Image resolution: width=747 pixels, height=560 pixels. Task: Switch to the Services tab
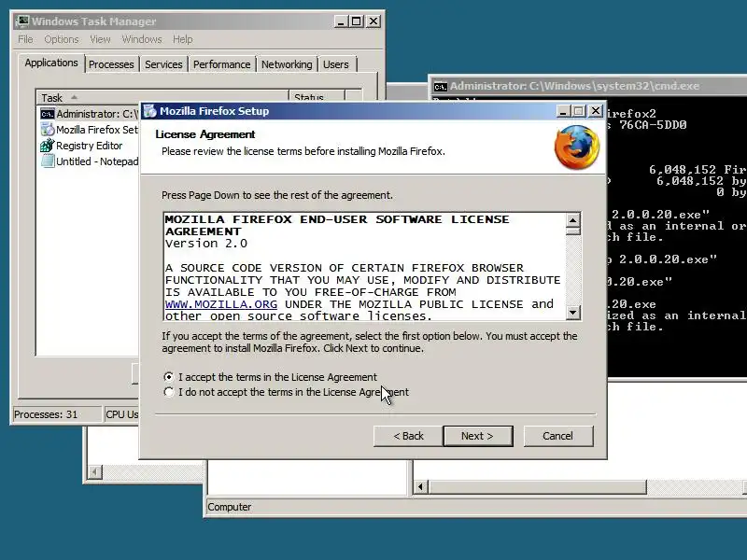coord(163,64)
